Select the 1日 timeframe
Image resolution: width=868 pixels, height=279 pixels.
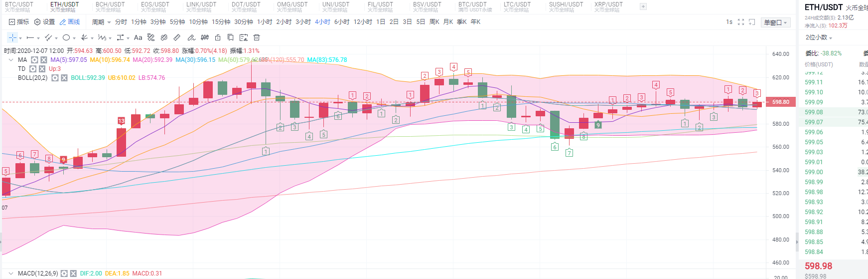[x=381, y=22]
